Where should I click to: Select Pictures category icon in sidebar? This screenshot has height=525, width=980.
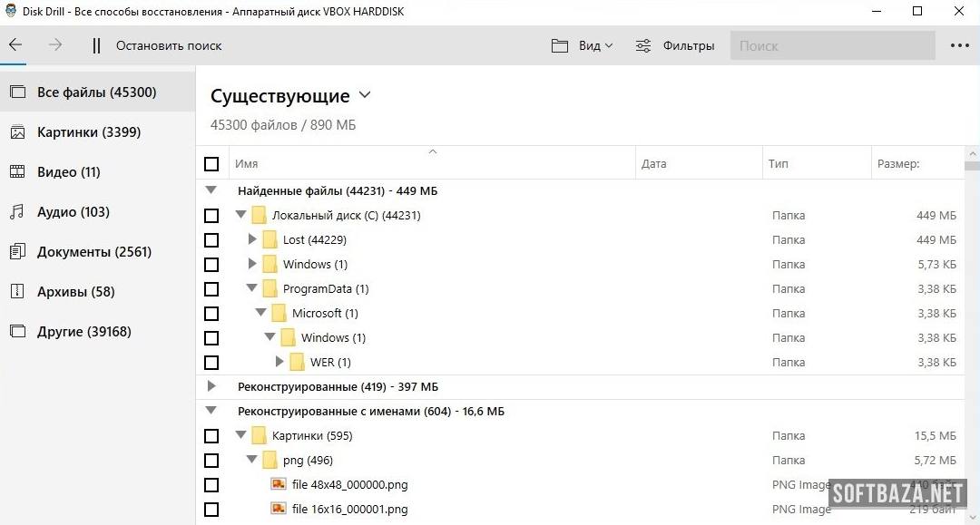click(x=17, y=132)
